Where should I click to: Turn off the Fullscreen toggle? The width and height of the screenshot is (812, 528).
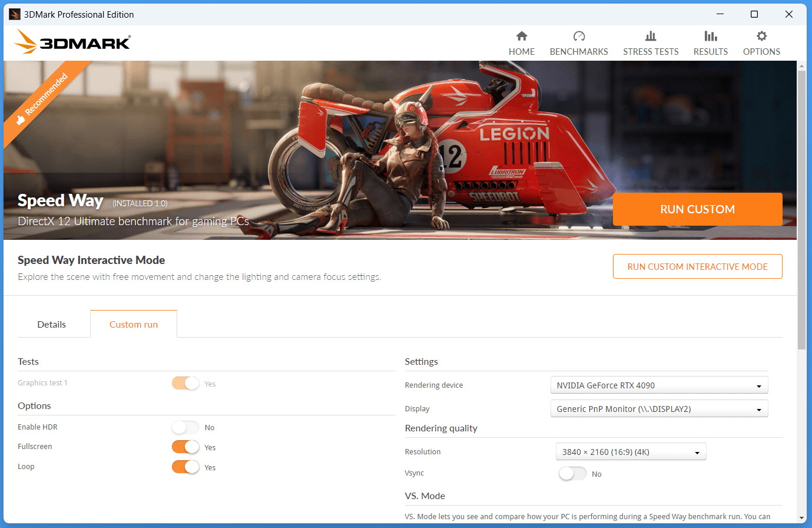[185, 447]
